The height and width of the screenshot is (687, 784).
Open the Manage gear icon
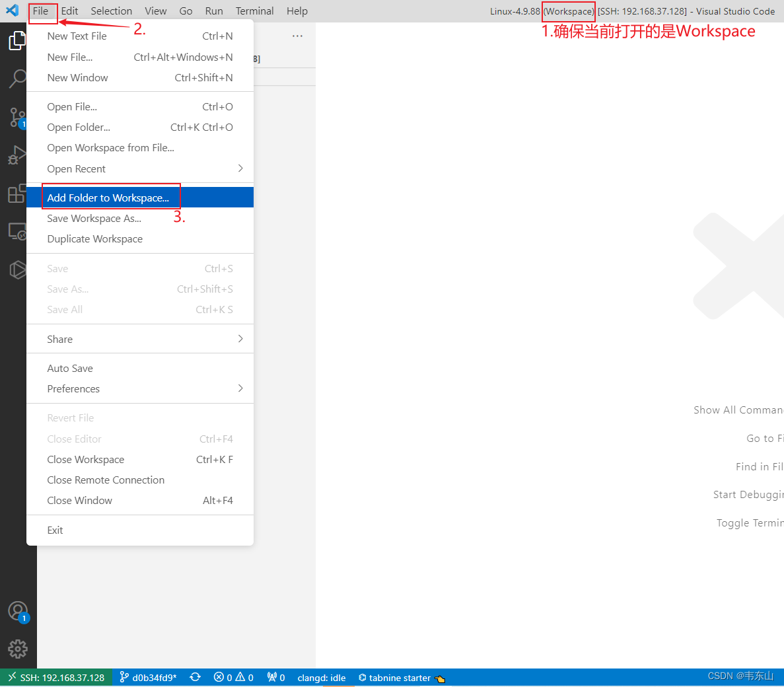(x=18, y=649)
